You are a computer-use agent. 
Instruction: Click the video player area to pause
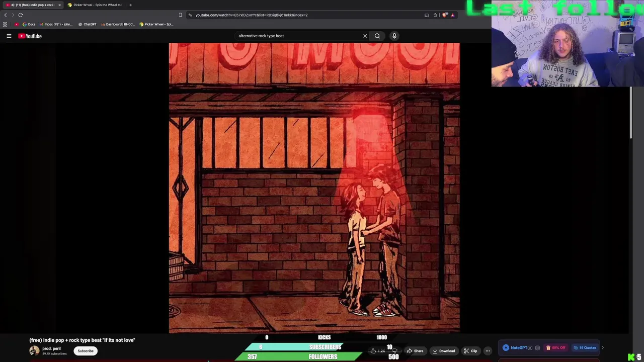click(x=314, y=188)
